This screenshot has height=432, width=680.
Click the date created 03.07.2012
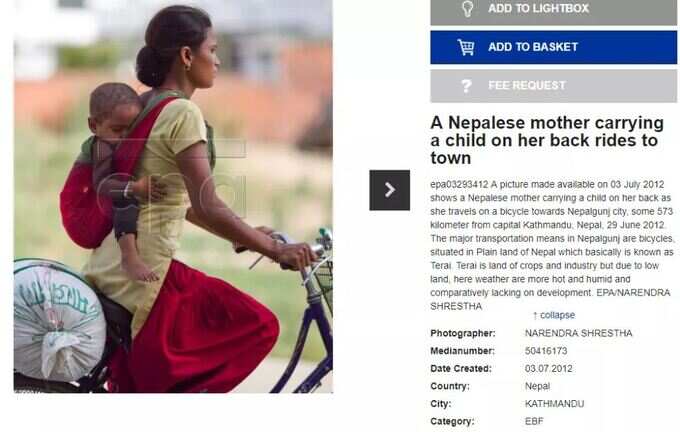(549, 368)
